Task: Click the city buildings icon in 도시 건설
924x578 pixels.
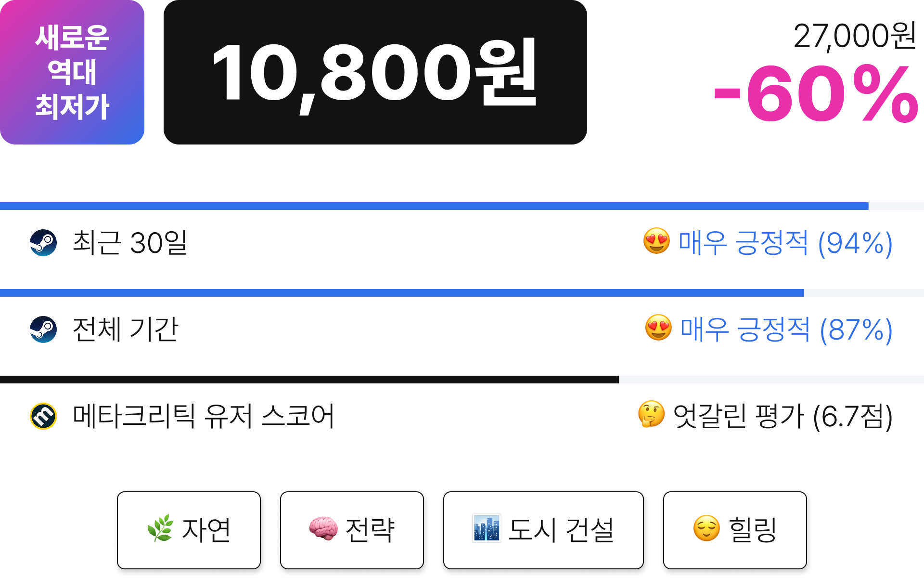Action: tap(487, 528)
